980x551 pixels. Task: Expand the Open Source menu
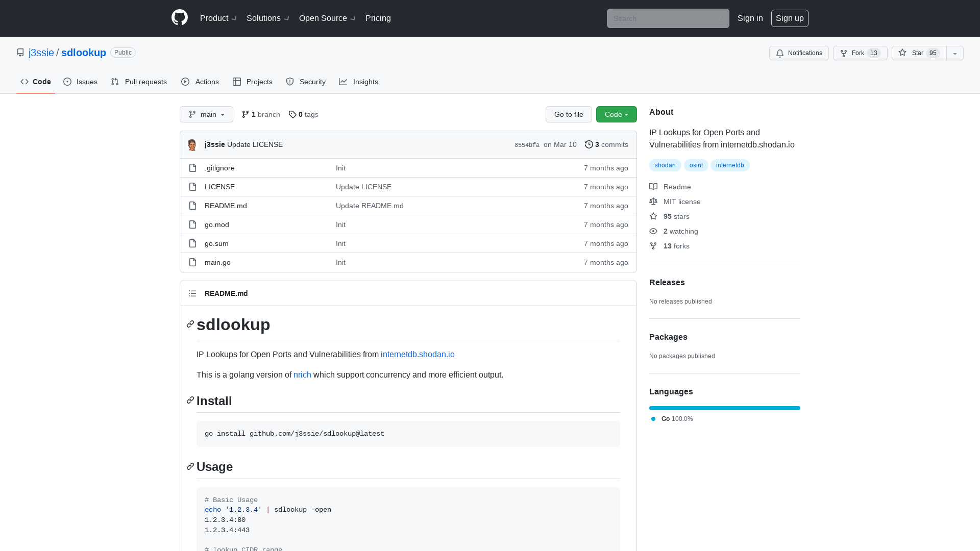tap(327, 18)
